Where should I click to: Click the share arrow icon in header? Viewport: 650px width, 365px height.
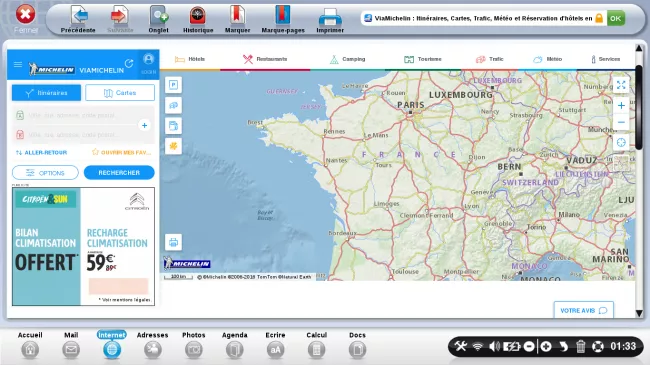point(129,63)
